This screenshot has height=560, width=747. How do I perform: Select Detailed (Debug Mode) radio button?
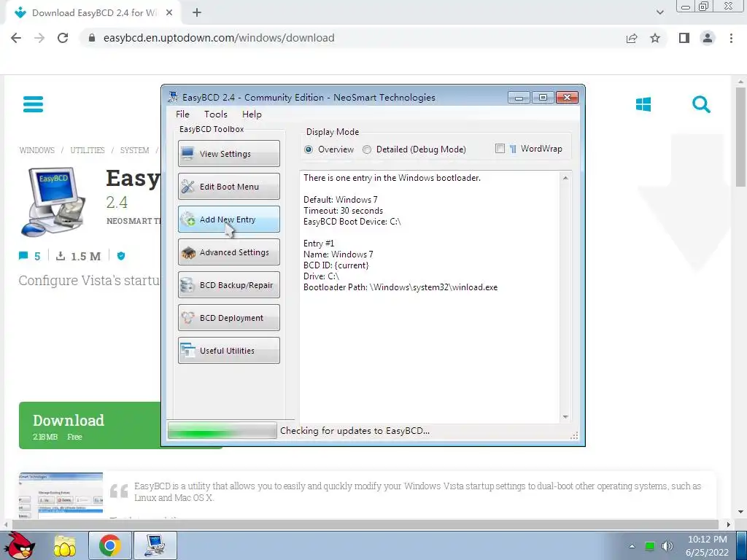(x=367, y=149)
